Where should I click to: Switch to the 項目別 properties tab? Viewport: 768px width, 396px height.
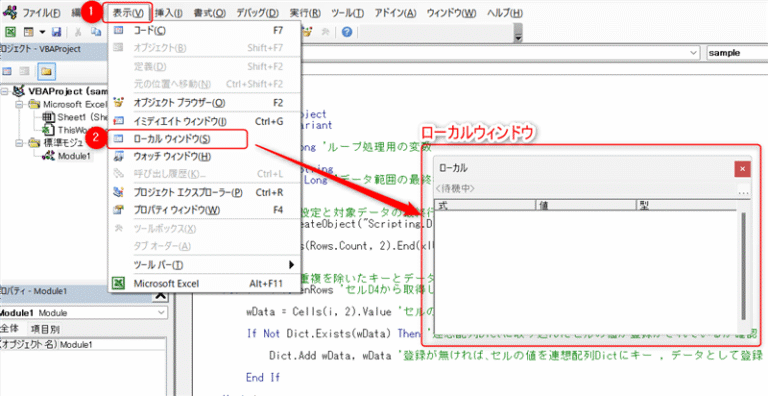click(x=45, y=329)
